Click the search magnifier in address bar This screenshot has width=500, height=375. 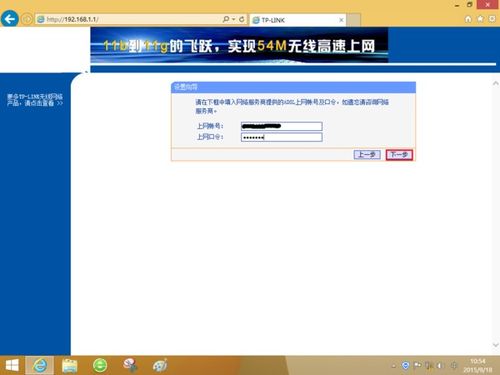226,19
